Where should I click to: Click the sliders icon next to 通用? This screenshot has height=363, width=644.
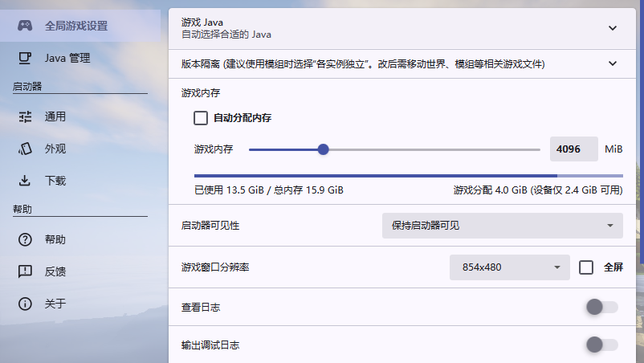[25, 116]
